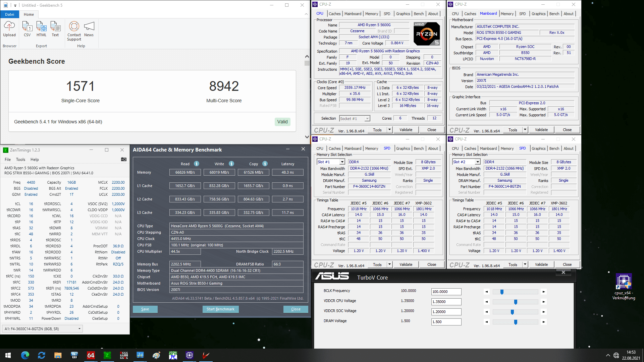Increase DRAM Voltage with right arrow
Viewport: 644px width, 362px height.
544,322
